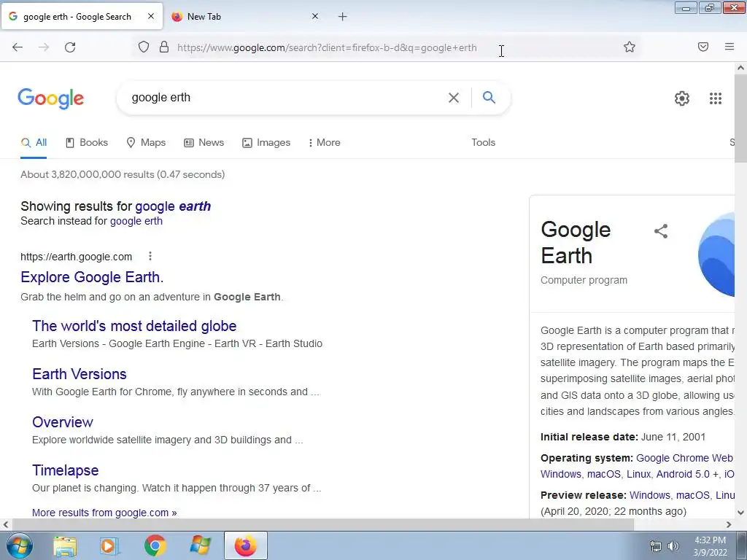This screenshot has width=747, height=560.
Task: Click the Google Earth logo thumbnail
Action: tap(716, 254)
